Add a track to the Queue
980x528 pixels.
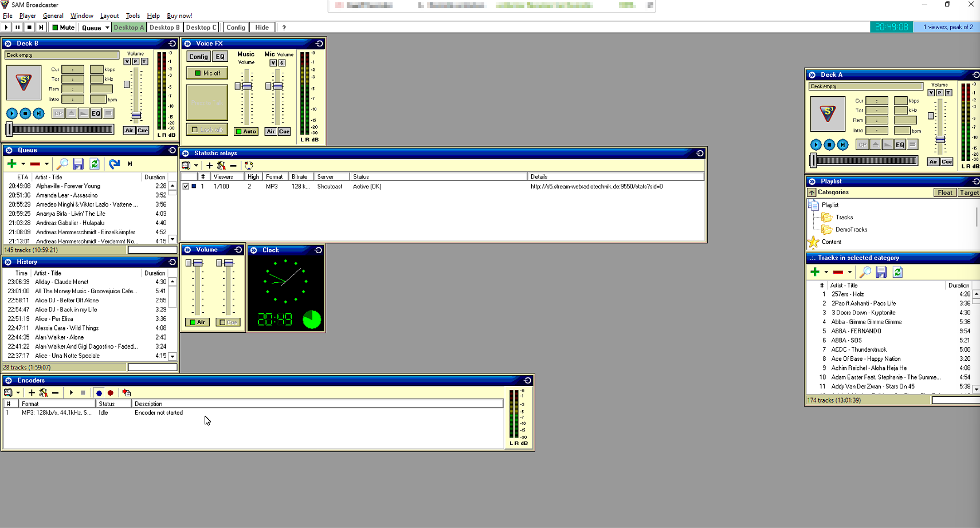(12, 164)
